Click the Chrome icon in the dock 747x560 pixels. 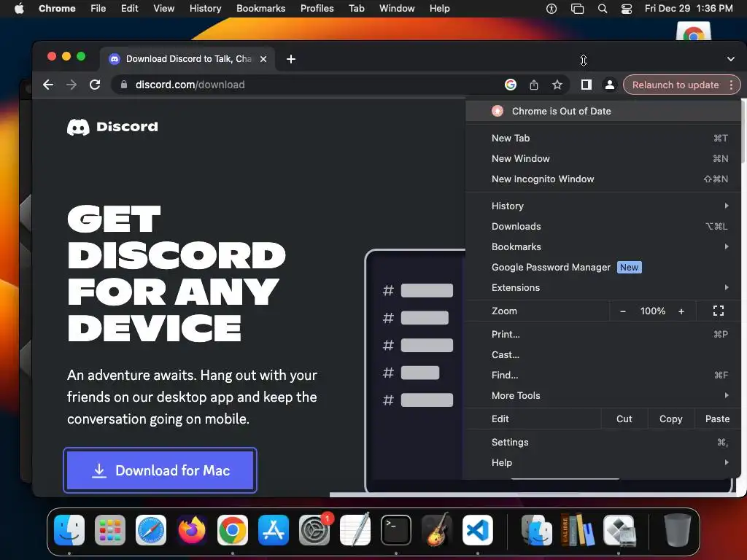[x=233, y=530]
